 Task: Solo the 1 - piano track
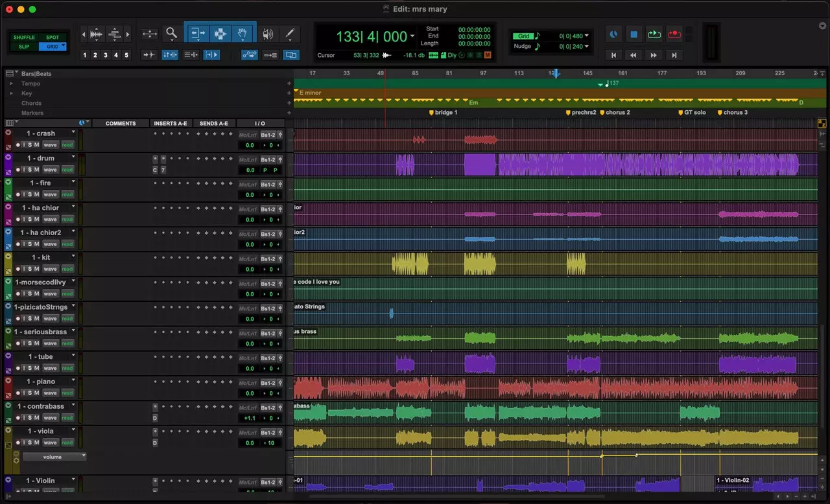pos(29,393)
